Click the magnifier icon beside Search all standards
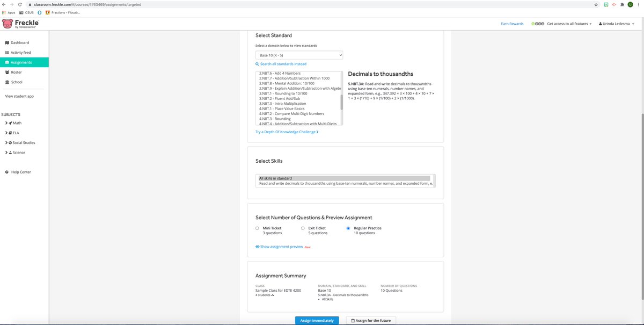Image resolution: width=644 pixels, height=325 pixels. coord(257,64)
